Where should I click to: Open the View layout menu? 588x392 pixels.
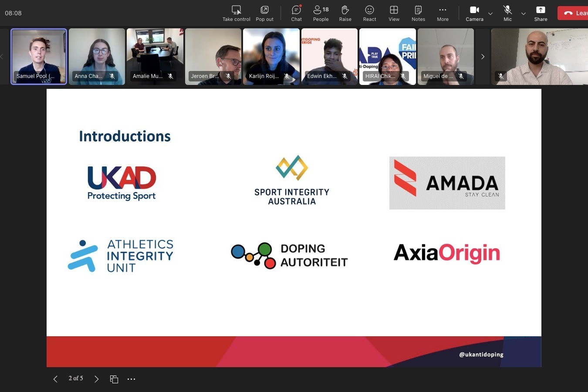pos(394,13)
